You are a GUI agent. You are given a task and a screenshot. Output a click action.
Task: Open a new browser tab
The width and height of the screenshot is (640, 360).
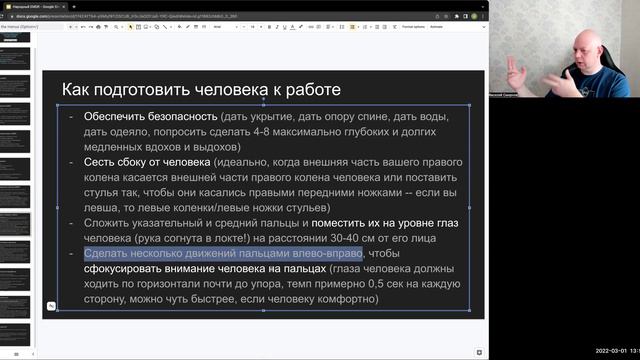[x=74, y=7]
